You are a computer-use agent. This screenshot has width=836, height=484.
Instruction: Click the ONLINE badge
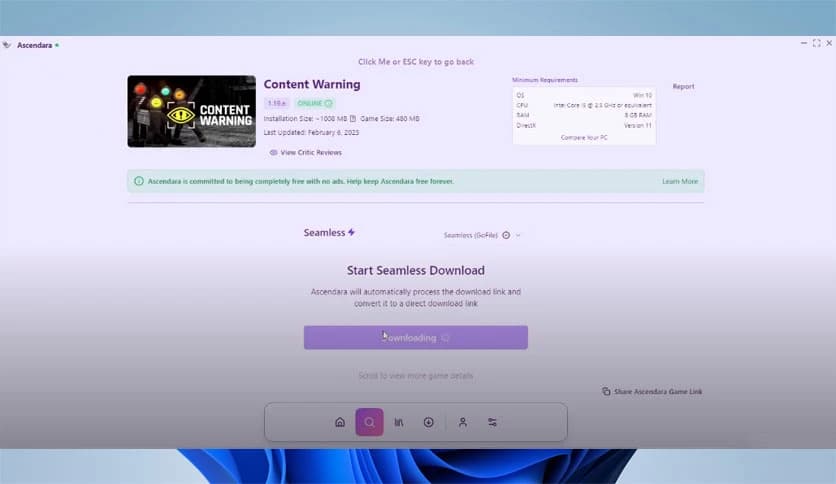[315, 103]
